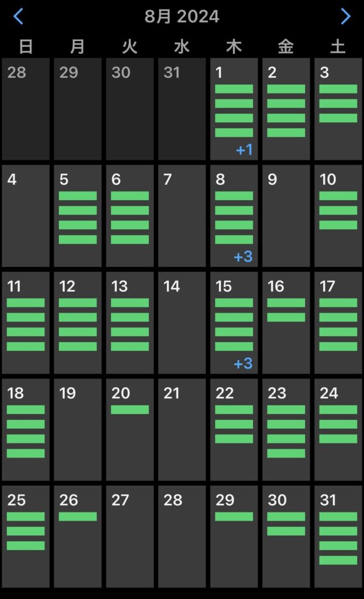Screen dimensions: 364x599
Task: Expand +1 more events on August 1
Action: pyautogui.click(x=244, y=150)
